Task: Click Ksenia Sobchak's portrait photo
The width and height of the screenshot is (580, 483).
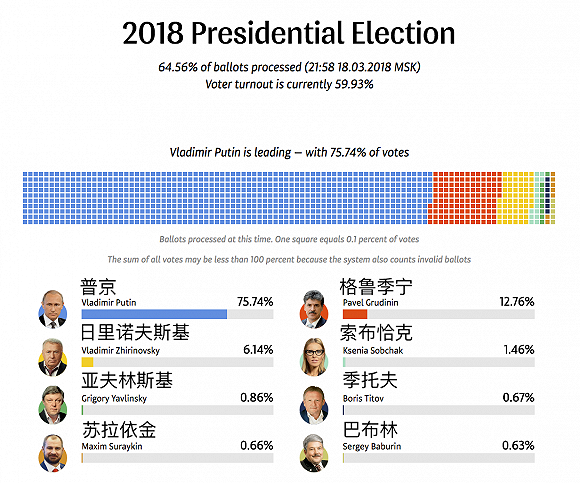Action: (x=314, y=357)
